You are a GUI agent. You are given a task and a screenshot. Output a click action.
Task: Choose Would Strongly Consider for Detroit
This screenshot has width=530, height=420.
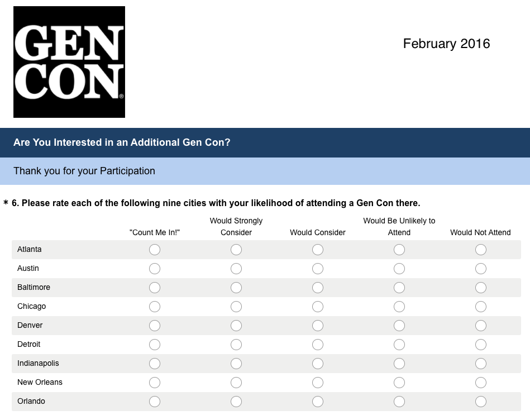point(236,344)
